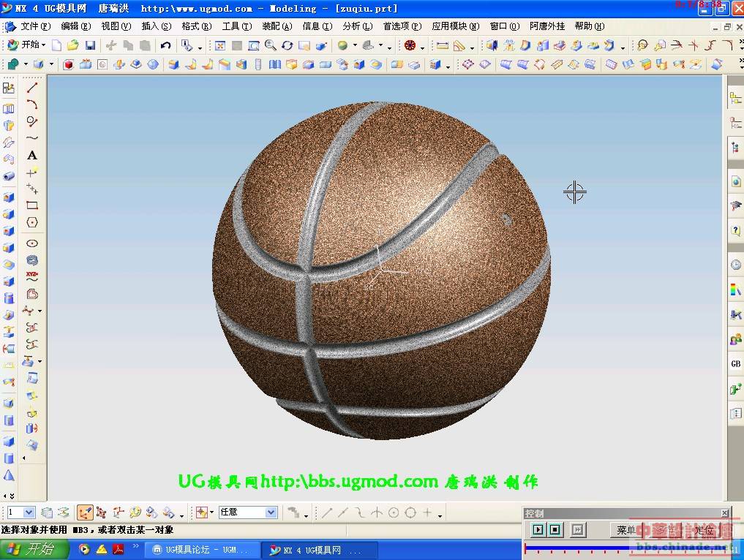Select the Polygon hexagon tool
The image size is (744, 560).
coord(31,222)
